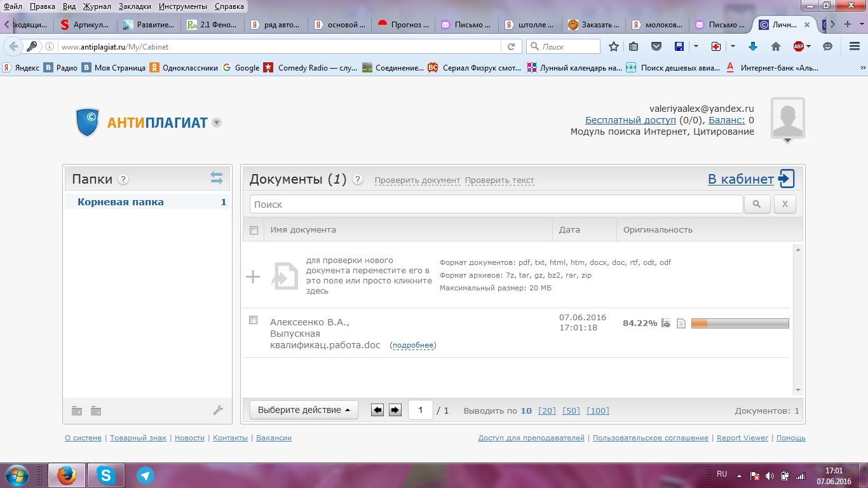Viewport: 868px width, 488px height.
Task: Open the short report icon beside 84.22%
Action: pyautogui.click(x=666, y=323)
